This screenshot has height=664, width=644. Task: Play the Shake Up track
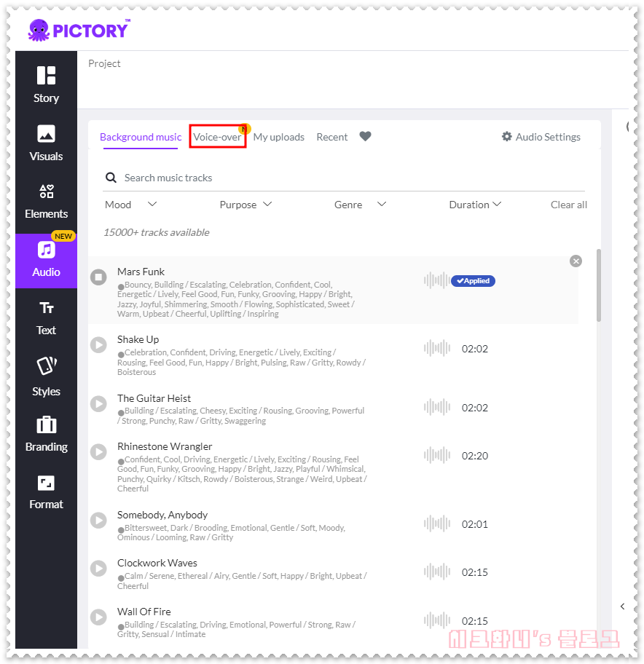coord(98,344)
